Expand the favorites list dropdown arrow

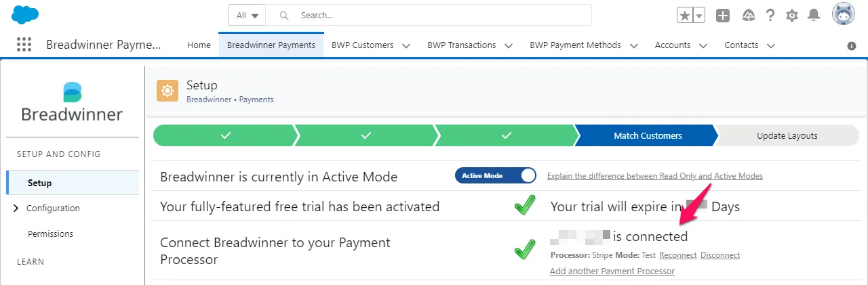(x=699, y=16)
